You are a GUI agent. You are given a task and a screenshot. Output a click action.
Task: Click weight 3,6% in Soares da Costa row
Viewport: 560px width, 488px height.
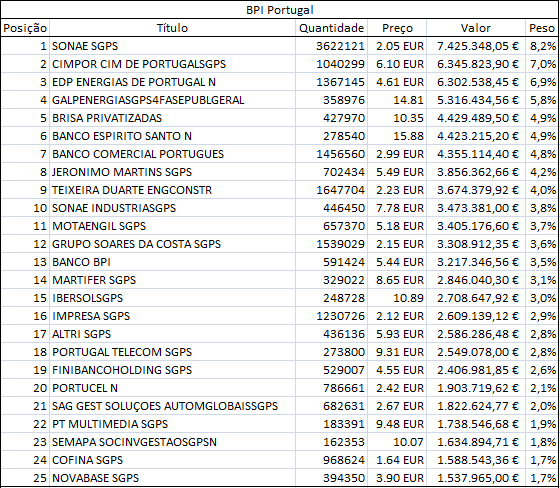tap(542, 244)
